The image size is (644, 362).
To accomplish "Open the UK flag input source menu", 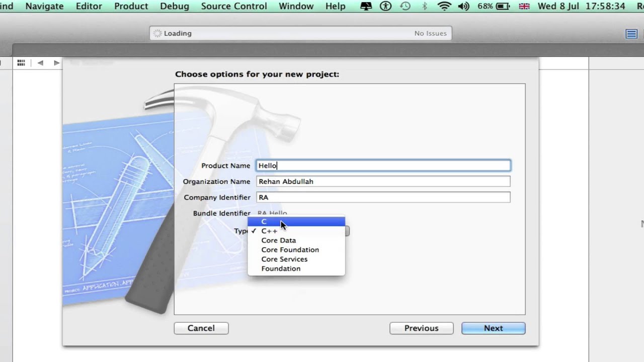I will [524, 6].
